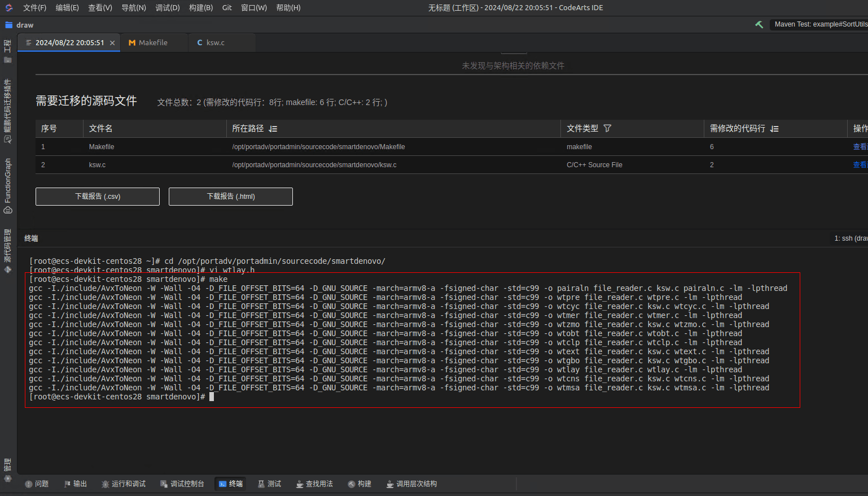Click the smartdenovo/Makefile path cell
Screen dimensions: 868x496
pos(318,147)
